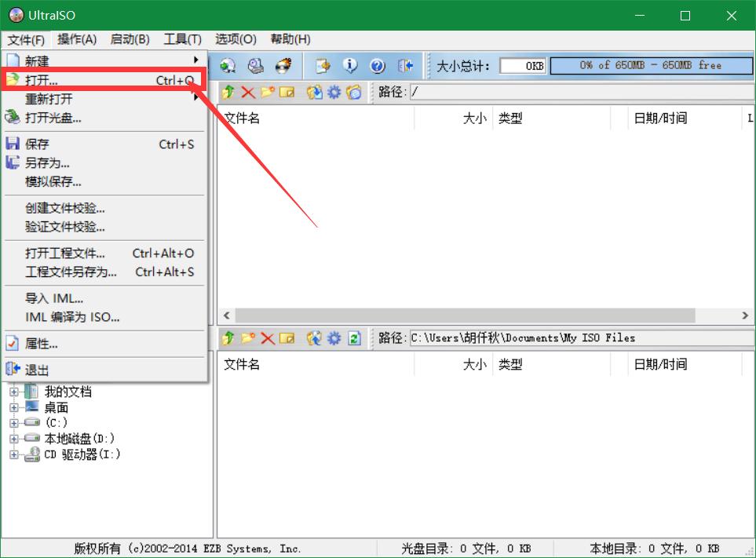Click the red X delete icon above ISO pane
The width and height of the screenshot is (756, 558).
[247, 92]
